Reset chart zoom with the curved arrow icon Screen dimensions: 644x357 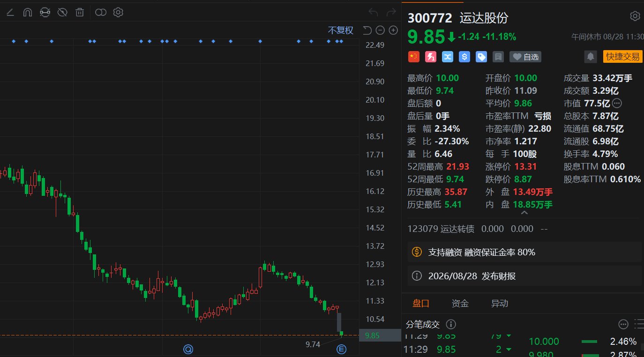pyautogui.click(x=367, y=30)
